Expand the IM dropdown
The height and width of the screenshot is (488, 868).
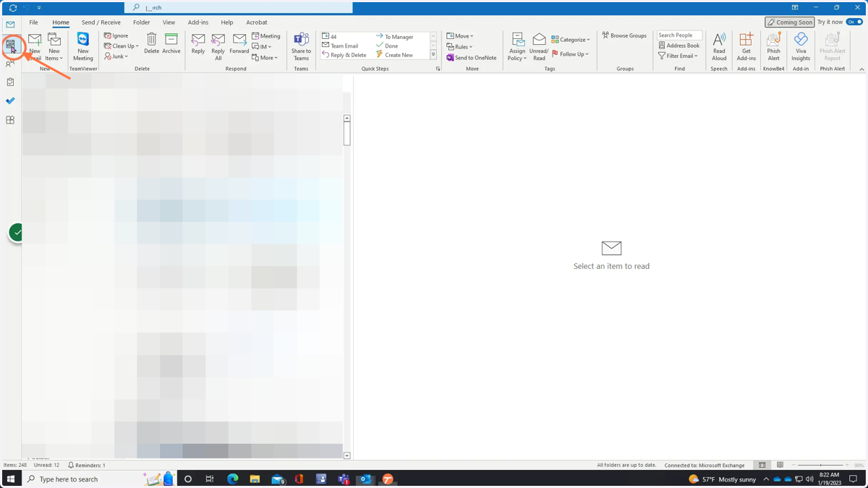262,47
